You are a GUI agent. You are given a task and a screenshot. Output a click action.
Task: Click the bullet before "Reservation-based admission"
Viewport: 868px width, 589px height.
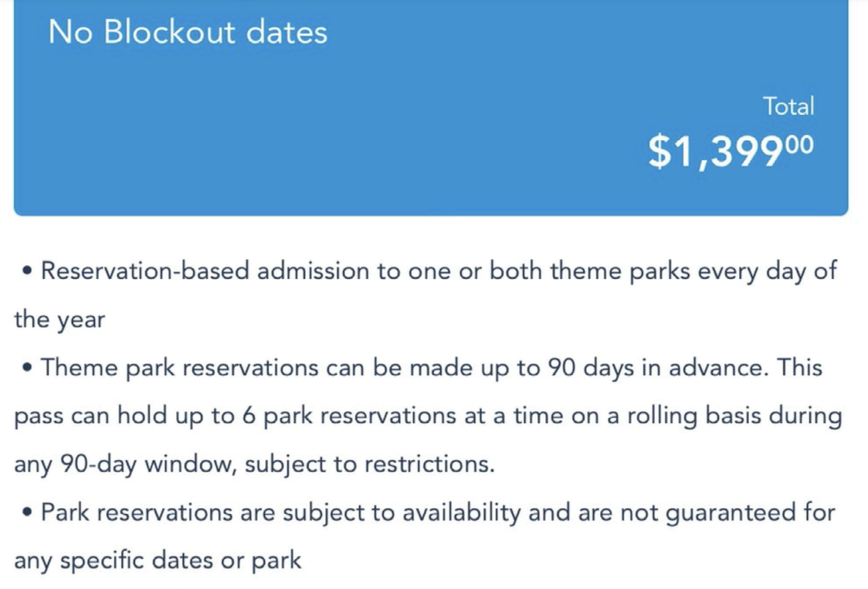click(x=28, y=271)
